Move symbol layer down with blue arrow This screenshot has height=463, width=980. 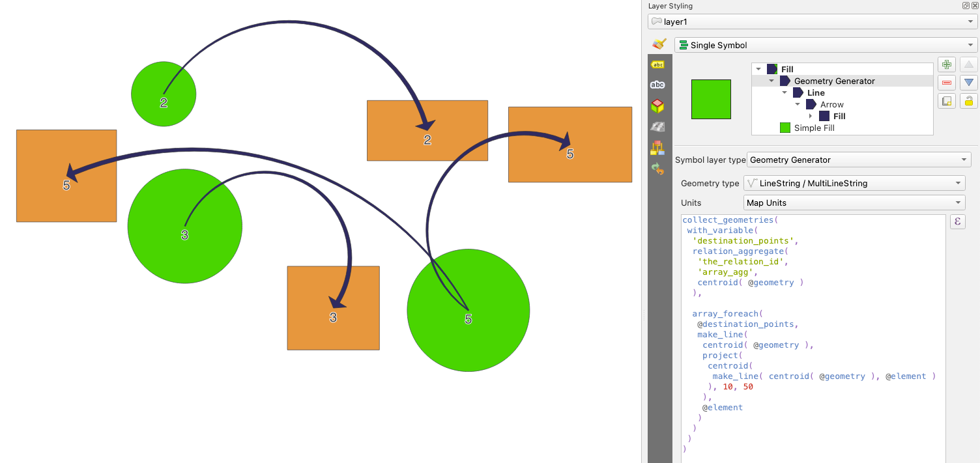969,83
